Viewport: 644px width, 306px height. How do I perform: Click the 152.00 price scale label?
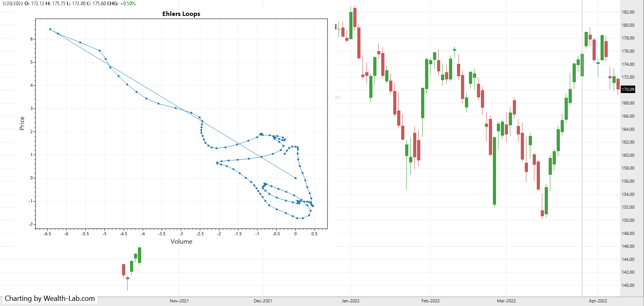pyautogui.click(x=628, y=207)
